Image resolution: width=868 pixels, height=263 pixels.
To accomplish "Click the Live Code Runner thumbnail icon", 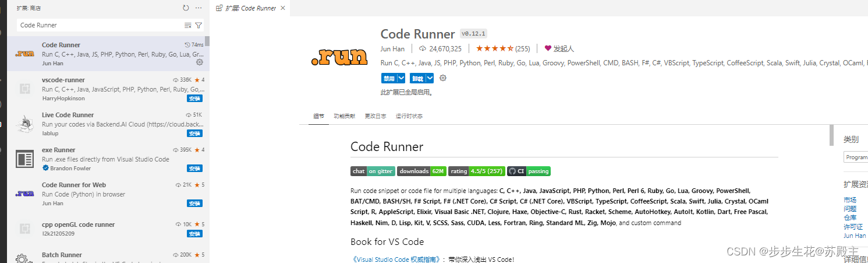I will (24, 124).
